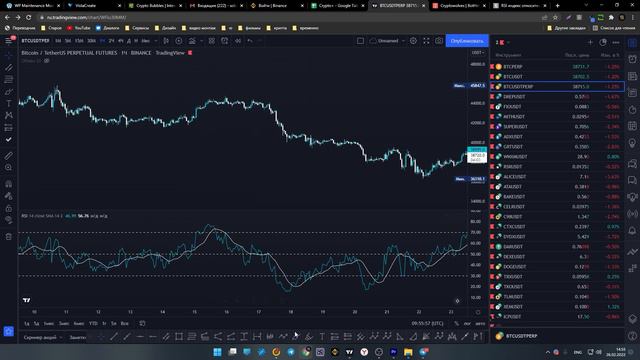Click the bar replay rewind icon

(238, 41)
